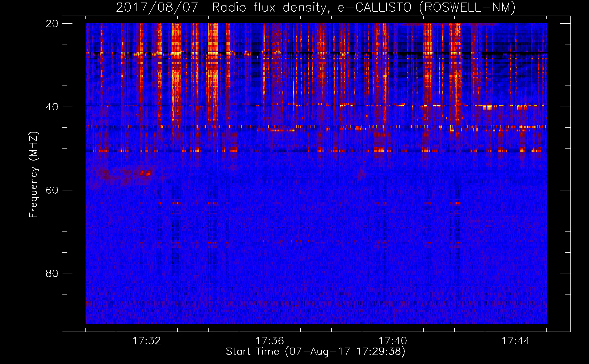Viewport: 589px width, 364px height.
Task: Click the 40 frequency tick label
Action: (52, 107)
